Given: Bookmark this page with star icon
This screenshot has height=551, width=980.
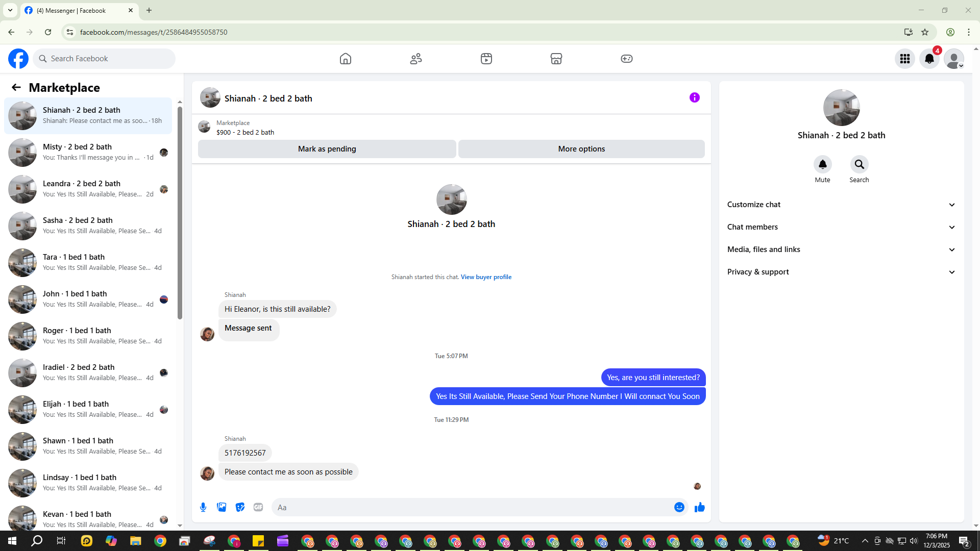Looking at the screenshot, I should tap(925, 32).
